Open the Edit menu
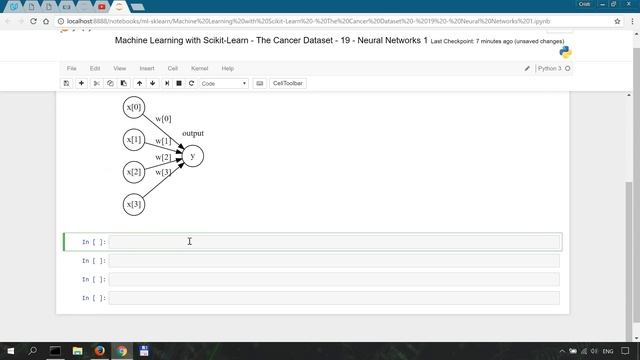 (x=95, y=69)
